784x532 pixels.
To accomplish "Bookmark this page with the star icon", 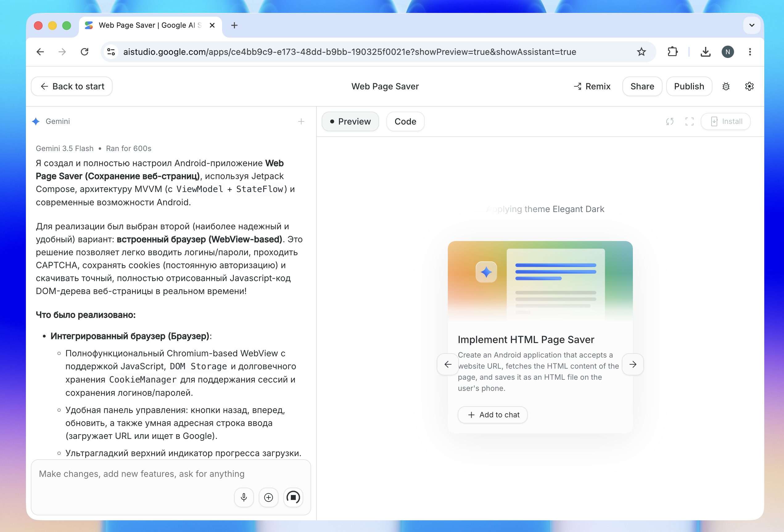I will pos(641,52).
